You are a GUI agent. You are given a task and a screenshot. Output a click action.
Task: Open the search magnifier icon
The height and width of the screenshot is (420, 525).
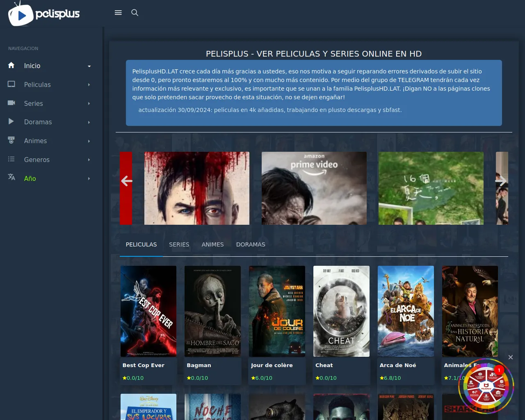(135, 13)
